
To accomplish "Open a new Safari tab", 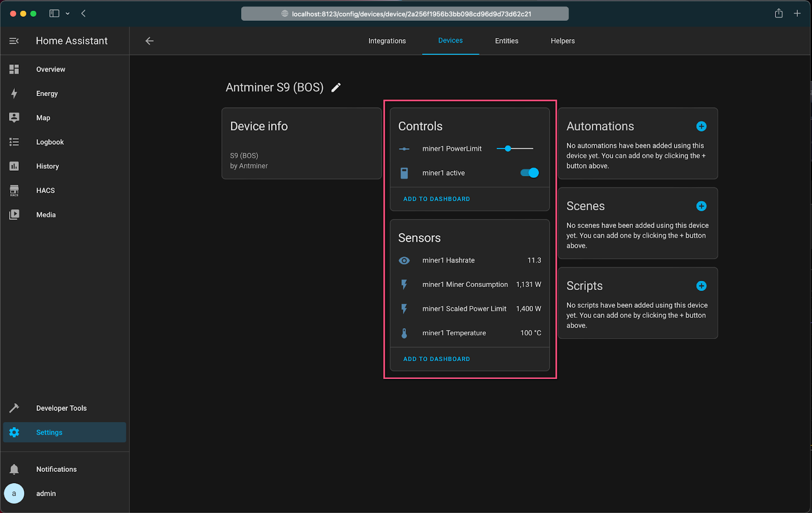I will click(x=797, y=13).
